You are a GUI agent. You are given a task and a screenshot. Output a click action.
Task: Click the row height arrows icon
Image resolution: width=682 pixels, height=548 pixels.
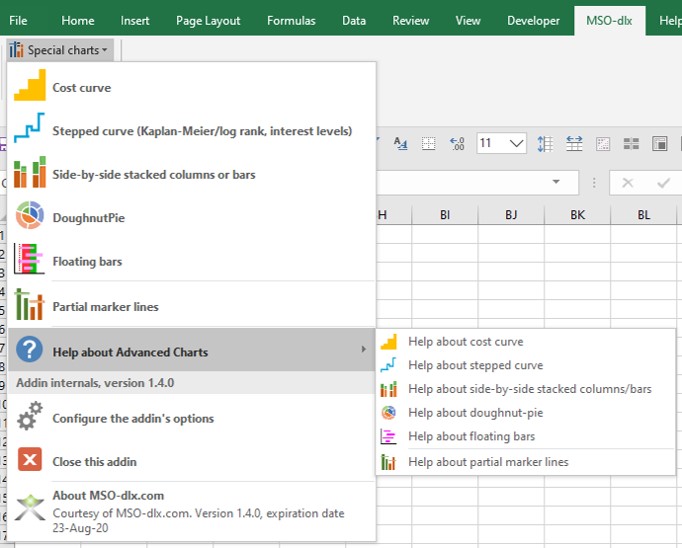pos(545,144)
